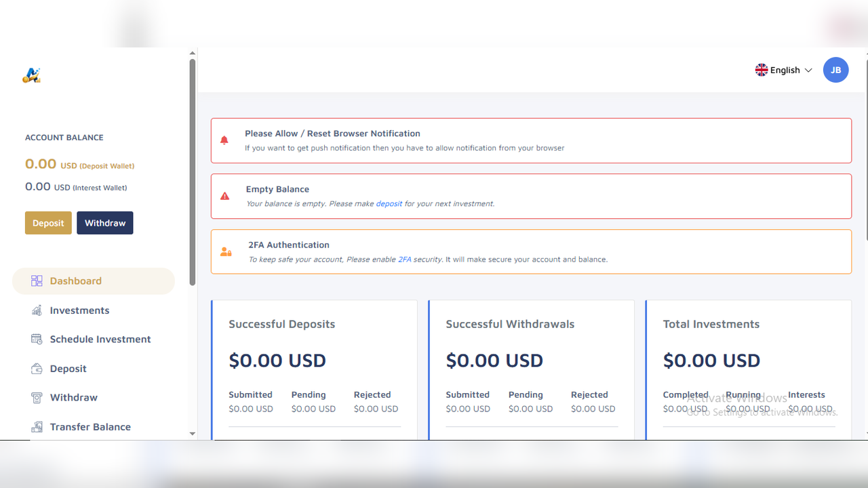This screenshot has width=868, height=488.
Task: Click the UK flag language icon
Action: coord(762,70)
